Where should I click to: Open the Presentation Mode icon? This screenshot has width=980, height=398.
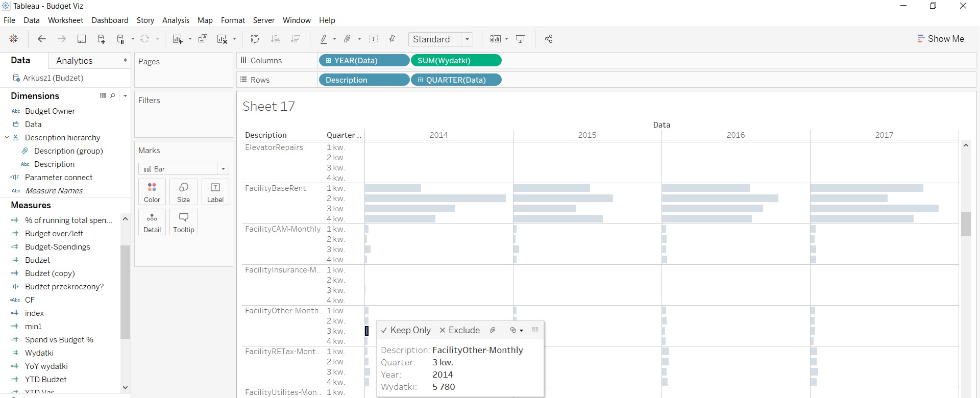point(521,39)
